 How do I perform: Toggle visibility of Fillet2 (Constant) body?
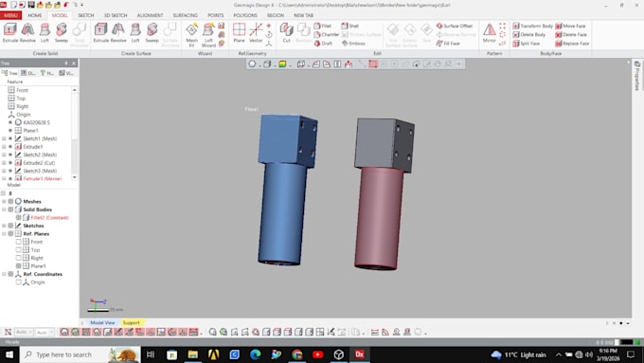[x=19, y=217]
